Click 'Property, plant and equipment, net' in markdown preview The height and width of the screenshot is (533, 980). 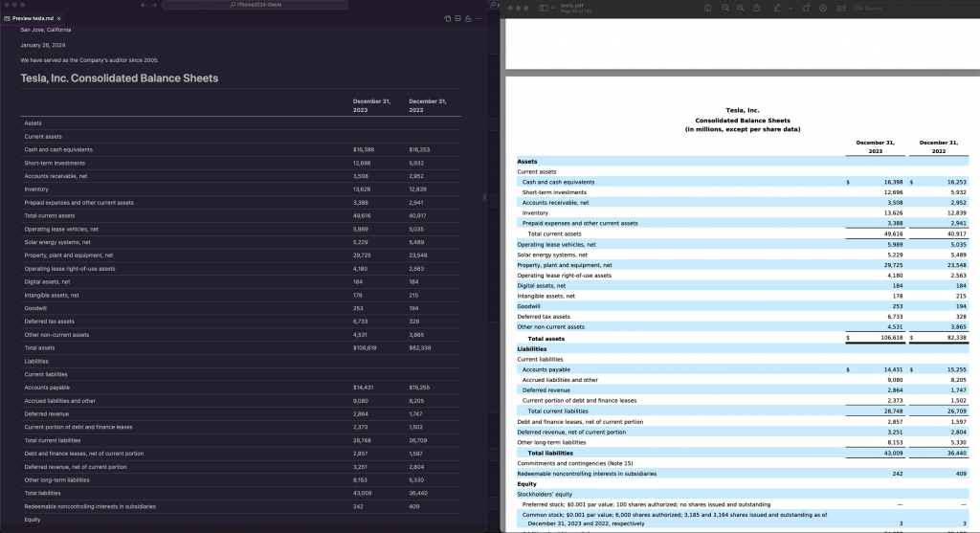point(69,255)
